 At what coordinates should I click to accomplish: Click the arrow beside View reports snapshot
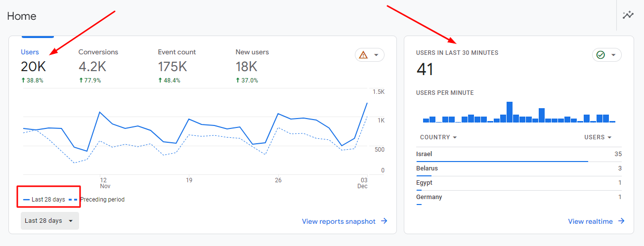tap(384, 221)
